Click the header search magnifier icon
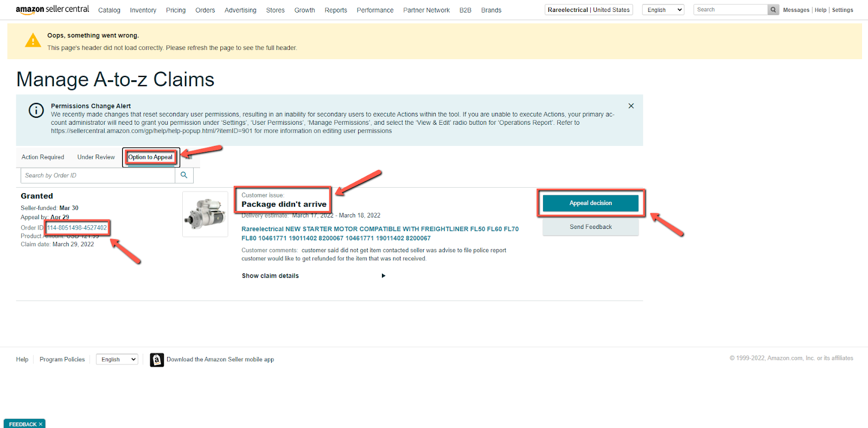The width and height of the screenshot is (868, 428). click(773, 10)
